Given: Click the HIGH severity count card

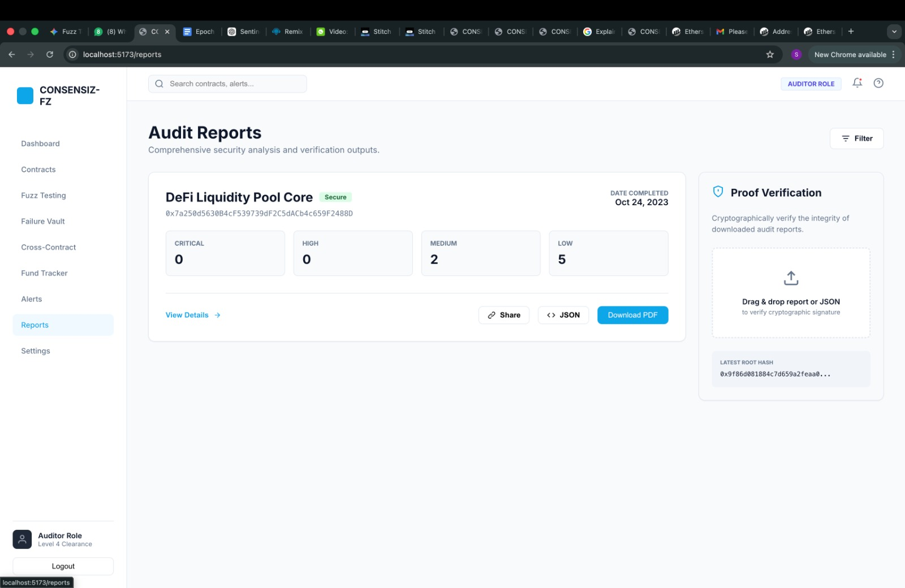Looking at the screenshot, I should (353, 253).
